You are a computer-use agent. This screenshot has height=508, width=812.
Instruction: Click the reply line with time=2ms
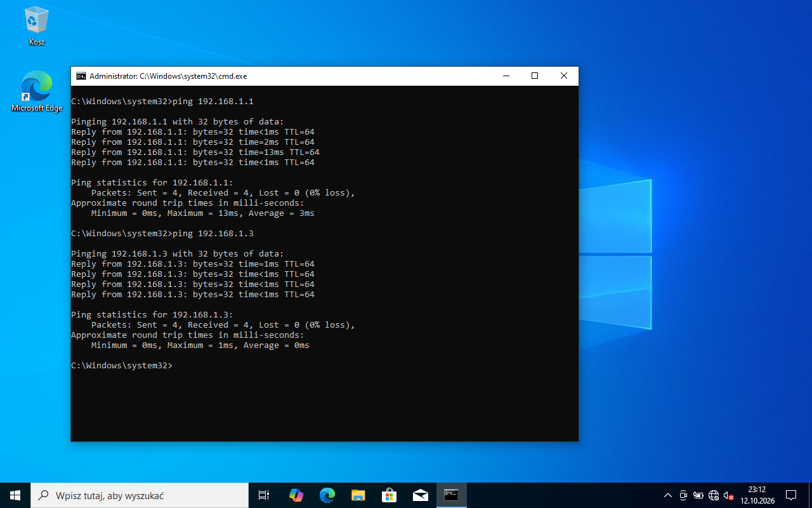tap(193, 142)
